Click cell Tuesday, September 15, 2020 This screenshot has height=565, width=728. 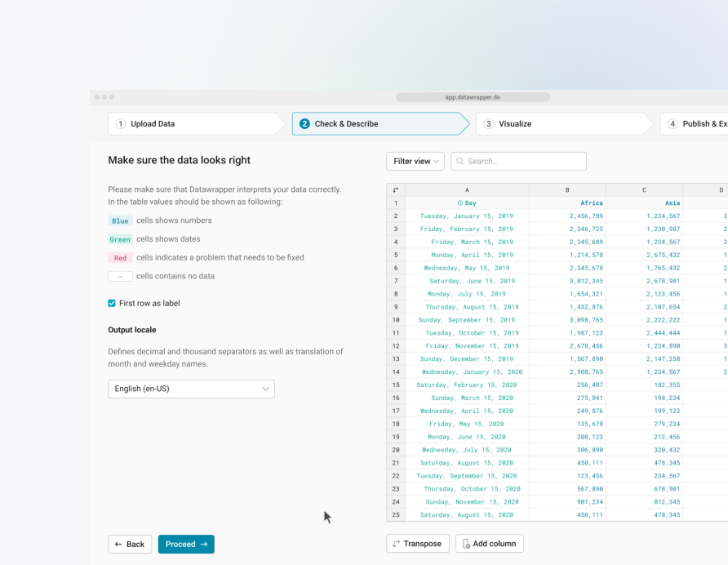(x=467, y=476)
